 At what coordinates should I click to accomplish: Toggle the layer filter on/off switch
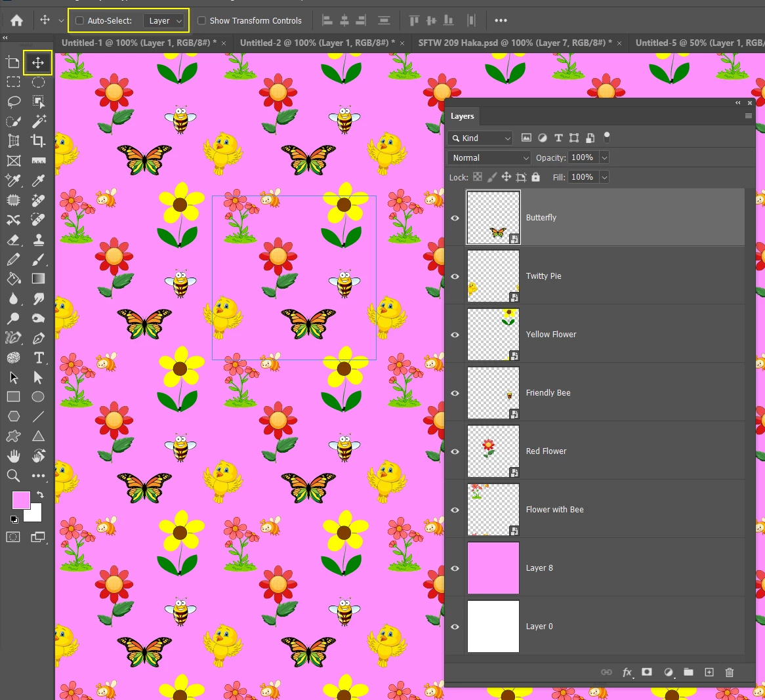[x=607, y=137]
